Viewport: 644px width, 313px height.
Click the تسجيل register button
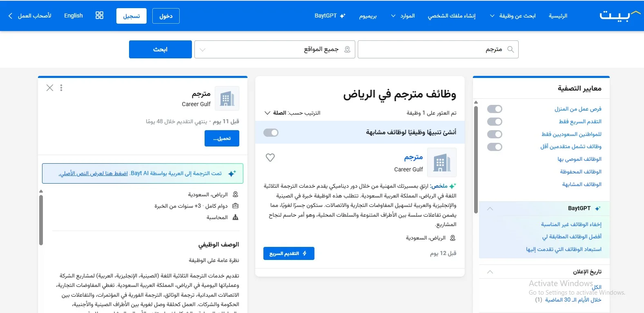(131, 16)
